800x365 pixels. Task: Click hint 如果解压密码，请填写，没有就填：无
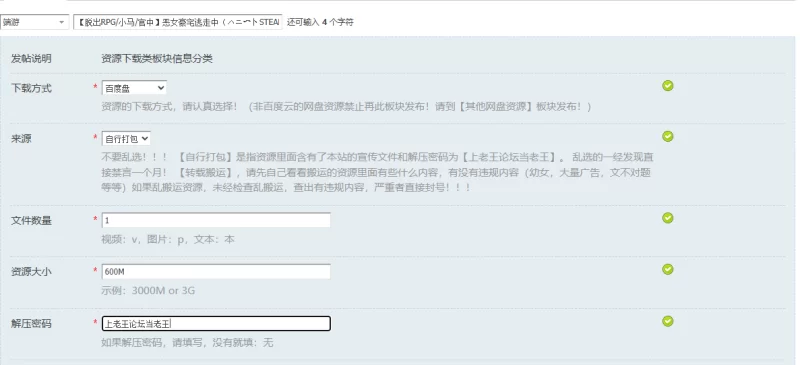point(187,343)
